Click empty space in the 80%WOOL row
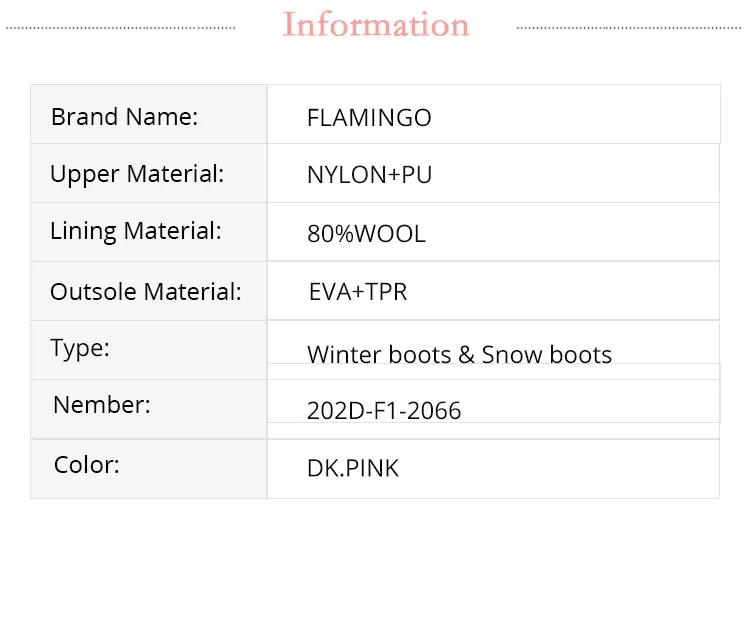The width and height of the screenshot is (750, 624). [x=574, y=232]
